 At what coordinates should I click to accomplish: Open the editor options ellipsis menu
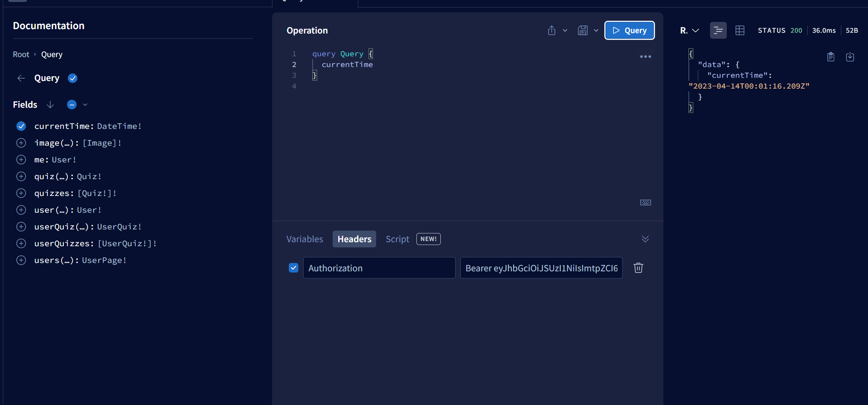coord(646,56)
